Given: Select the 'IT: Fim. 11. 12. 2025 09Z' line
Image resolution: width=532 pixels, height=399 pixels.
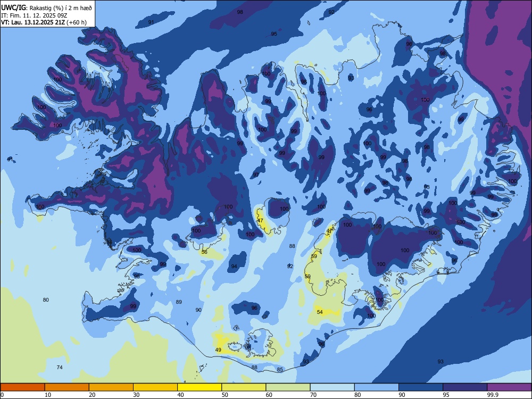Looking at the screenshot, I should click(x=34, y=15).
